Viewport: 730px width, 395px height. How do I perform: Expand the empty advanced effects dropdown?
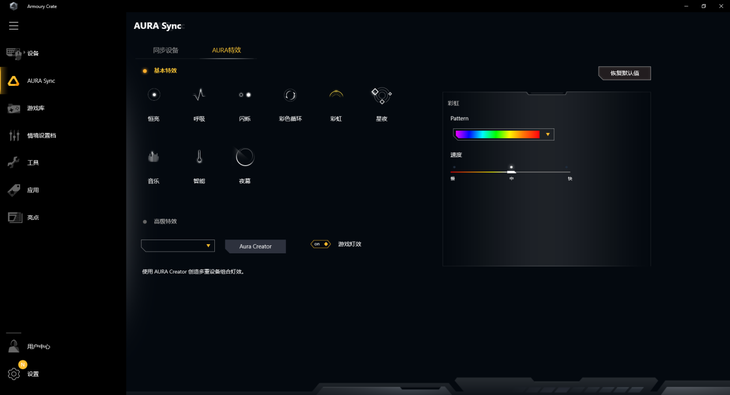click(178, 245)
